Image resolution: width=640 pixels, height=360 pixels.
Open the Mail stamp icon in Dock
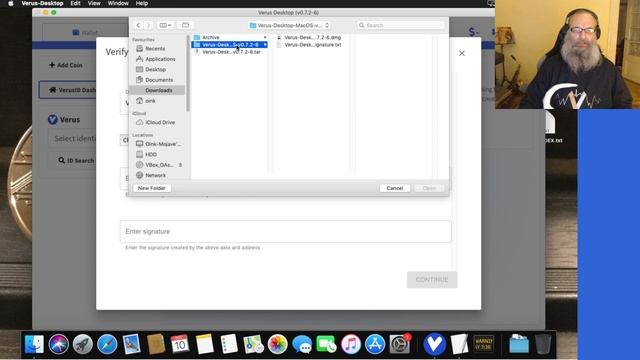click(x=131, y=344)
